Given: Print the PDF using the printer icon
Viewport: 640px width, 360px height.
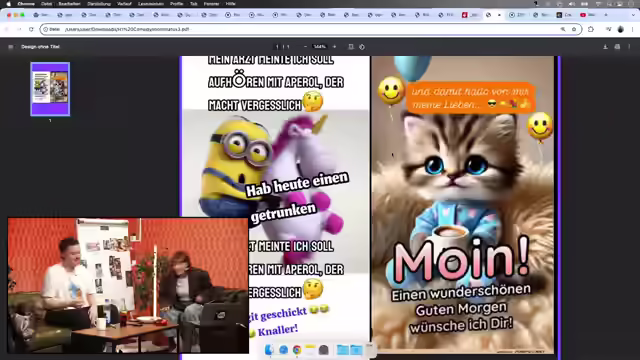Looking at the screenshot, I should point(617,47).
